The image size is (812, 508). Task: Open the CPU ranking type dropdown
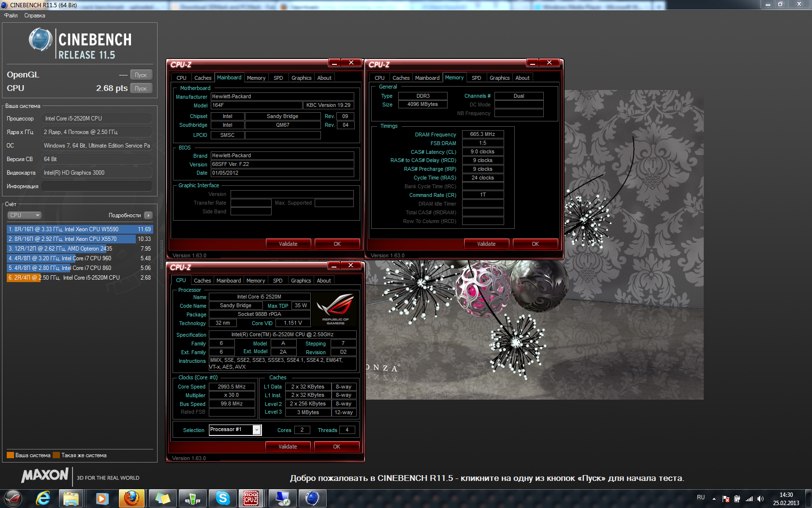coord(24,215)
